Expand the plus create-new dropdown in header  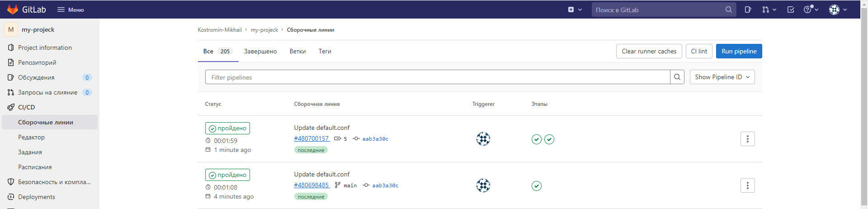click(x=575, y=9)
